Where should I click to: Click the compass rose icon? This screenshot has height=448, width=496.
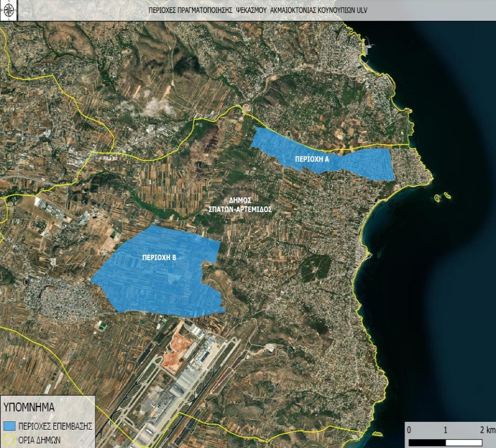click(x=7, y=9)
